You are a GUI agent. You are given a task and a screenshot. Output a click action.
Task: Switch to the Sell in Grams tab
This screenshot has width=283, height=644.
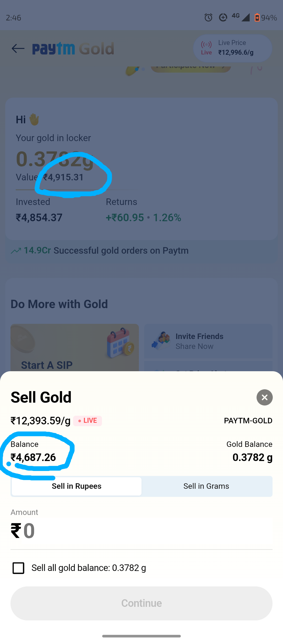pos(206,486)
